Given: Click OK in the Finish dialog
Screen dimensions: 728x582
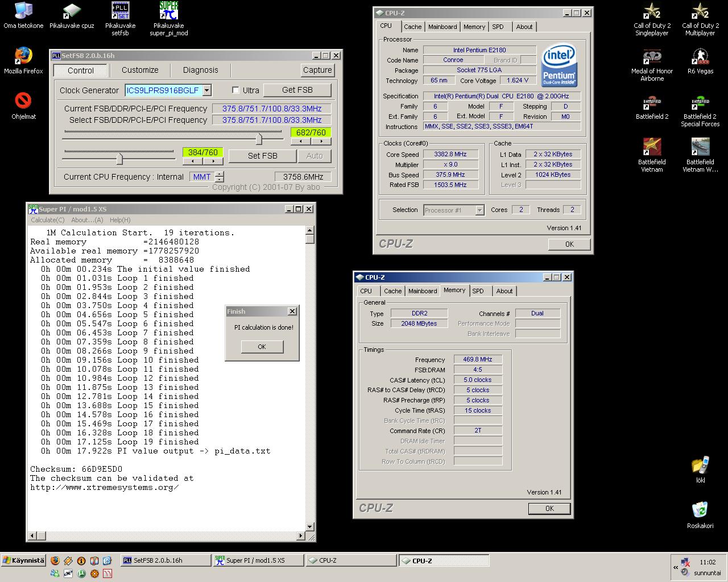Looking at the screenshot, I should [x=262, y=347].
